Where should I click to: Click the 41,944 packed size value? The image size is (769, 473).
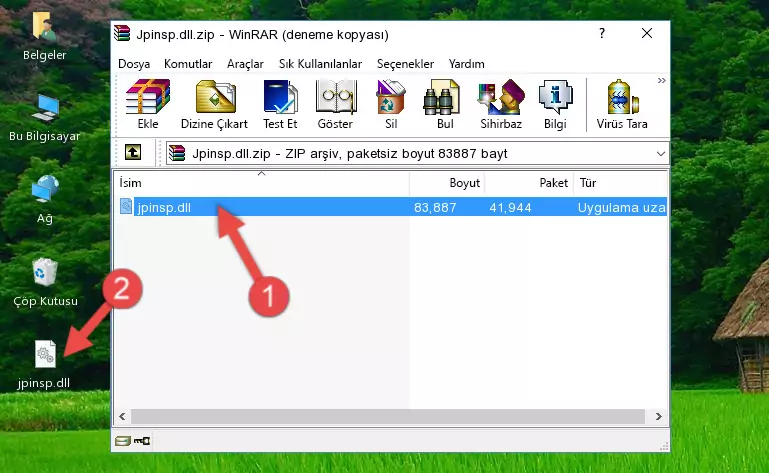click(510, 208)
